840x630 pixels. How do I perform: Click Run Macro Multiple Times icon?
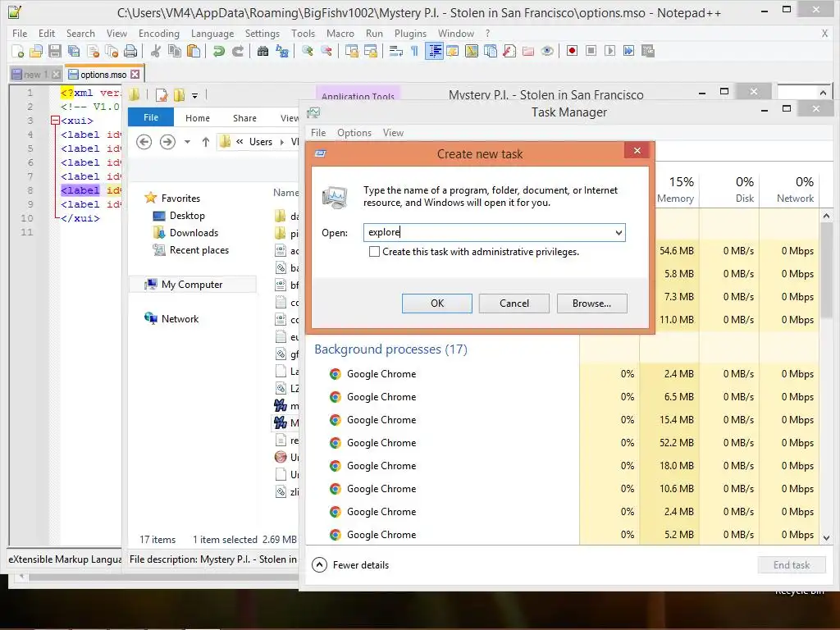[628, 51]
